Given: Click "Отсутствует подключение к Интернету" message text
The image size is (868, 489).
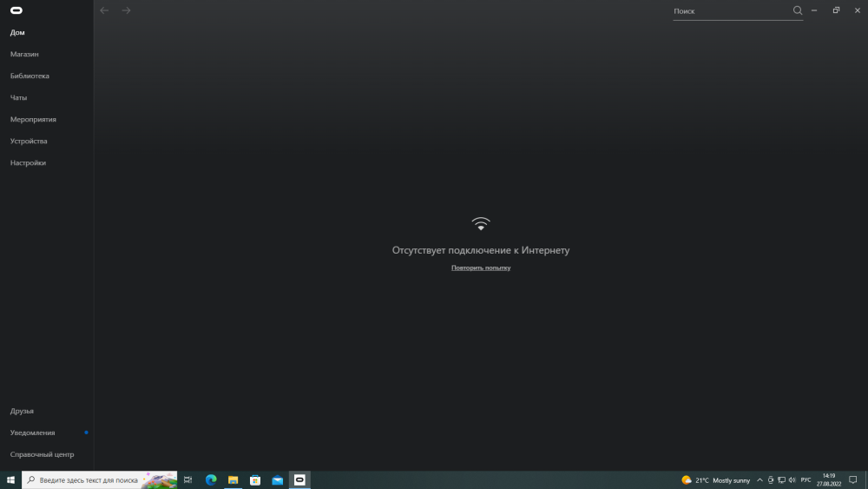Looking at the screenshot, I should coord(481,250).
